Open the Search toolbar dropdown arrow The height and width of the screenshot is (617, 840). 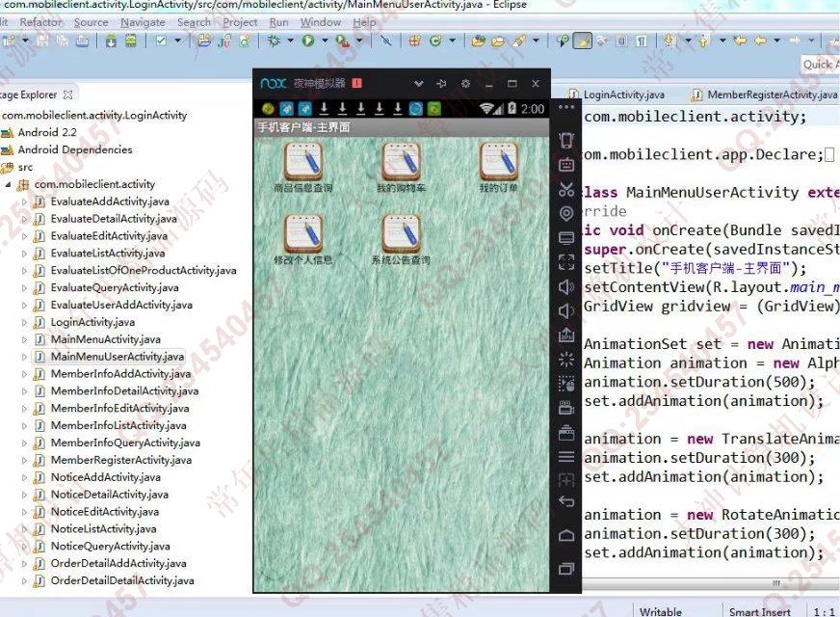pos(536,40)
